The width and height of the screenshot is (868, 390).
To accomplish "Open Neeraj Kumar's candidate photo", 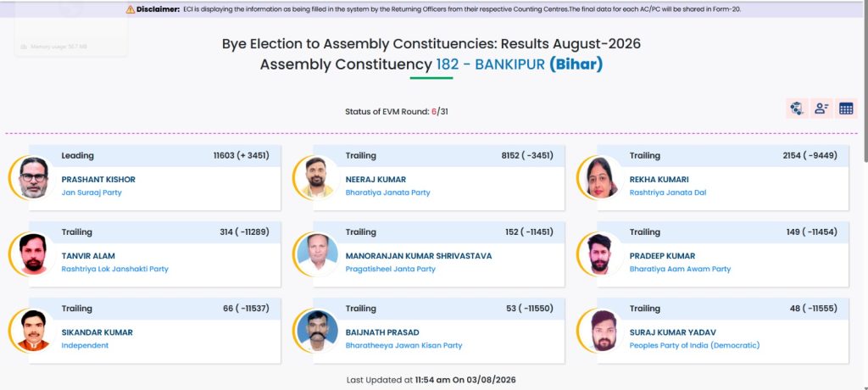I will (317, 178).
